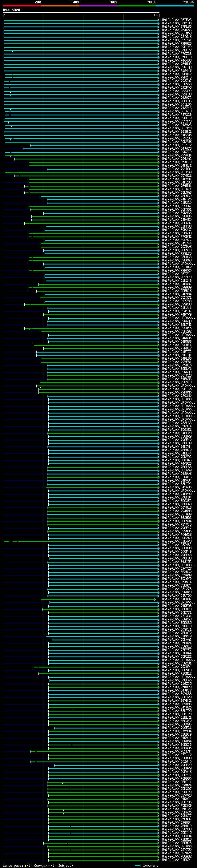Open hit UniRef100_B3H560
The width and height of the screenshot is (197, 868).
click(x=177, y=84)
